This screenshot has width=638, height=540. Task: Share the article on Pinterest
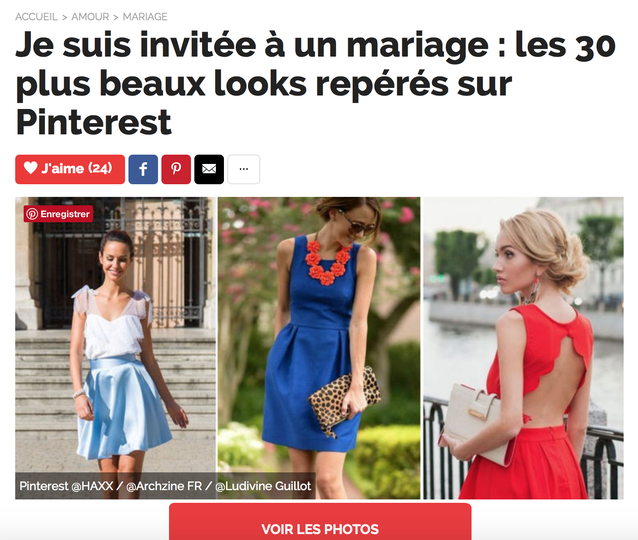(176, 169)
